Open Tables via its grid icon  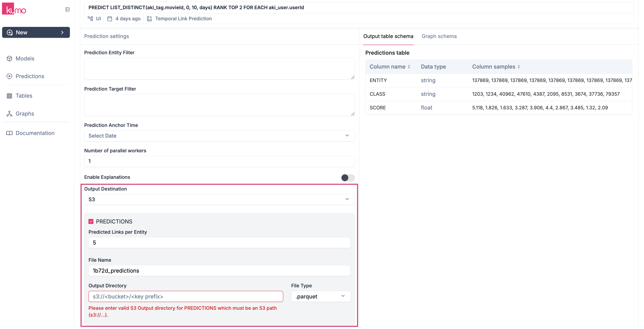[9, 96]
